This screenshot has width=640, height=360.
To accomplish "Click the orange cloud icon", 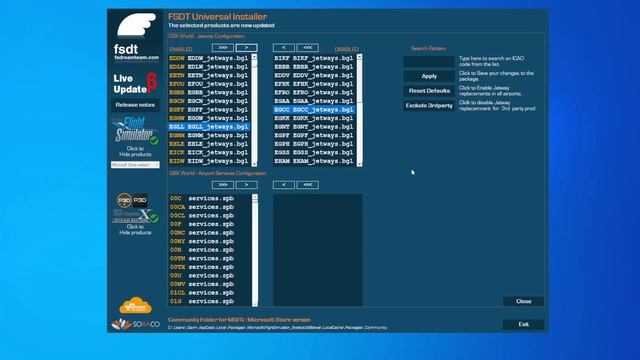I will [136, 305].
